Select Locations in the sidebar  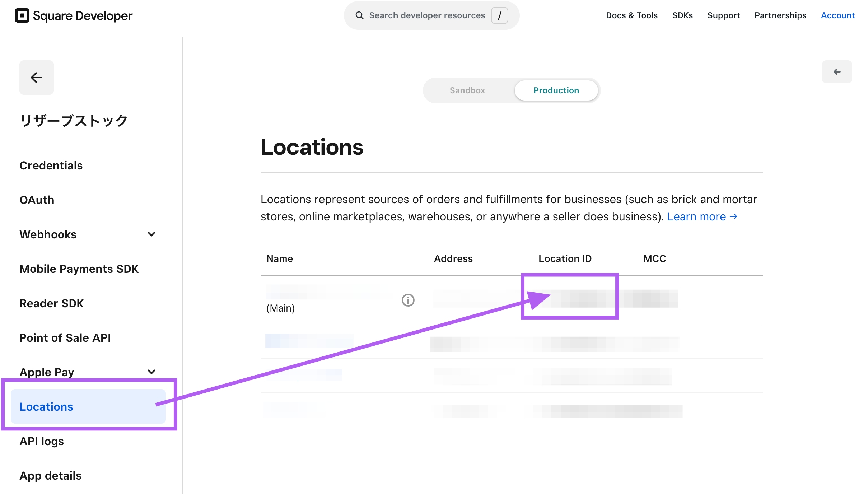pos(88,406)
